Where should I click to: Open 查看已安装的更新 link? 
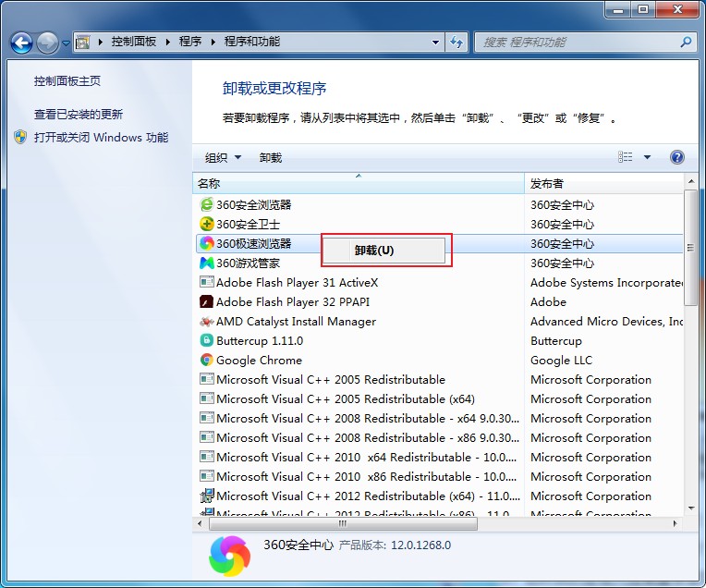(x=79, y=115)
